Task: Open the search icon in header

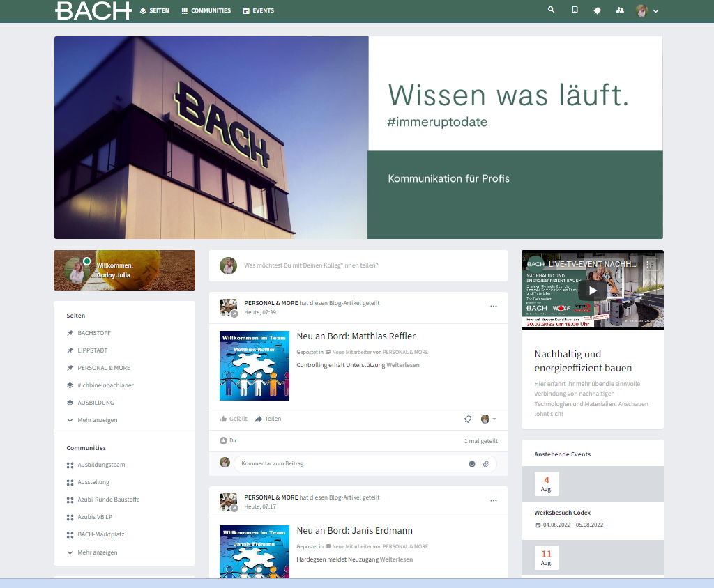Action: 551,10
